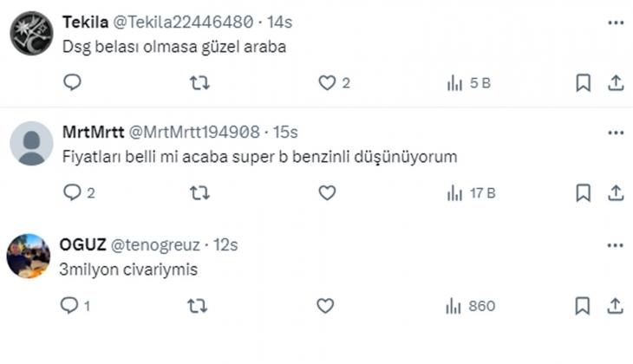
Task: Like Tekila's tweet about Dsg
Action: click(327, 83)
